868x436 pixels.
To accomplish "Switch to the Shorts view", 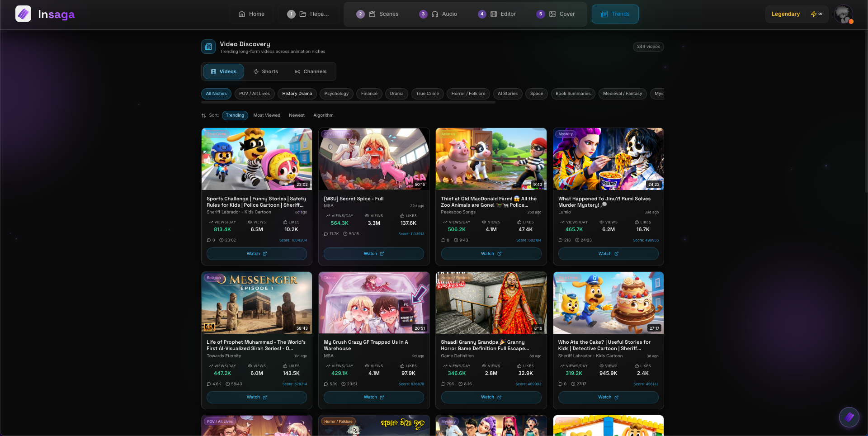I will point(265,71).
